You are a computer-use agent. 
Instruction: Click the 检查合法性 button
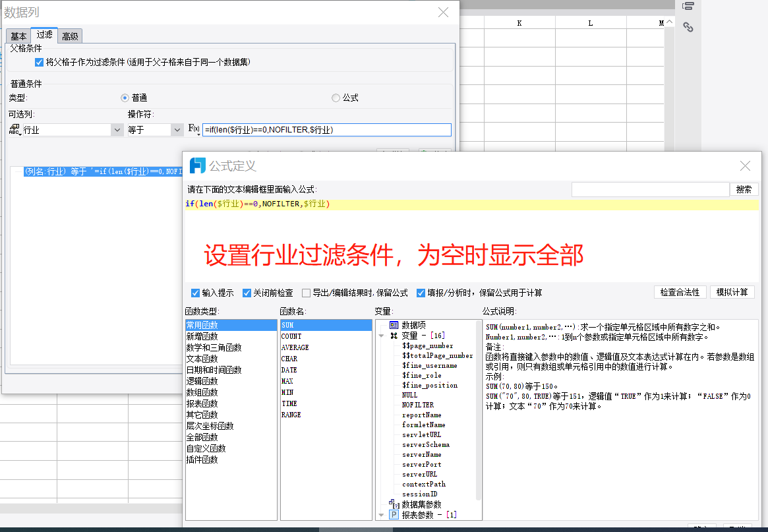[680, 293]
